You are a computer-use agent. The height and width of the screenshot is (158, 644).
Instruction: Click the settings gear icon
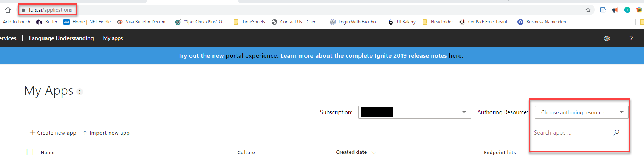pyautogui.click(x=607, y=38)
